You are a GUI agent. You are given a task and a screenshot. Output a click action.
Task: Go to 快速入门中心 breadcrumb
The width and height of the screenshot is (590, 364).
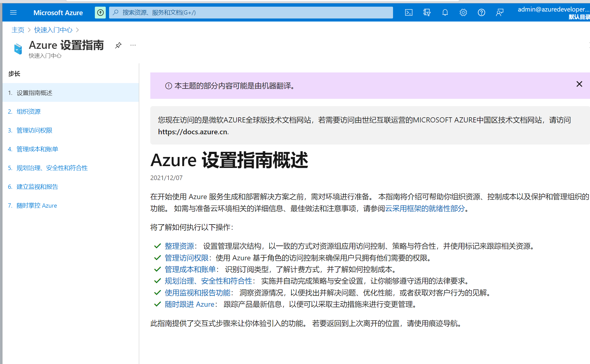click(53, 30)
